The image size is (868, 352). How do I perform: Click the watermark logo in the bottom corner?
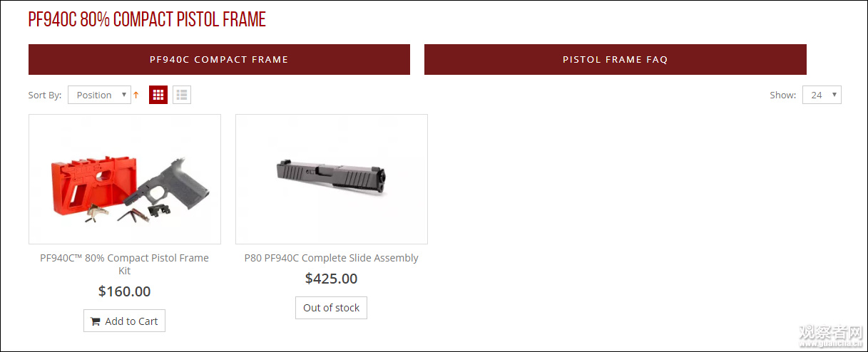pyautogui.click(x=829, y=336)
